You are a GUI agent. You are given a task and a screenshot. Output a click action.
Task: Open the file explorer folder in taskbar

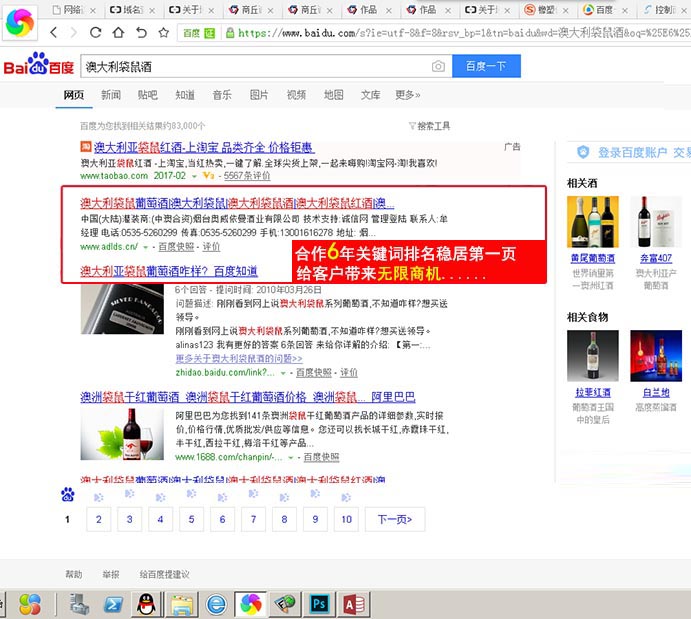coord(182,604)
